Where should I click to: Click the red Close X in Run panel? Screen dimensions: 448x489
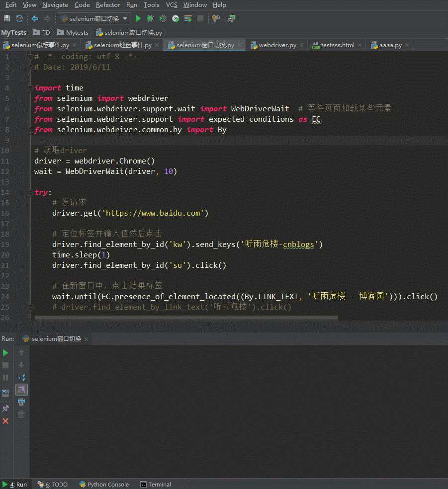[x=5, y=421]
